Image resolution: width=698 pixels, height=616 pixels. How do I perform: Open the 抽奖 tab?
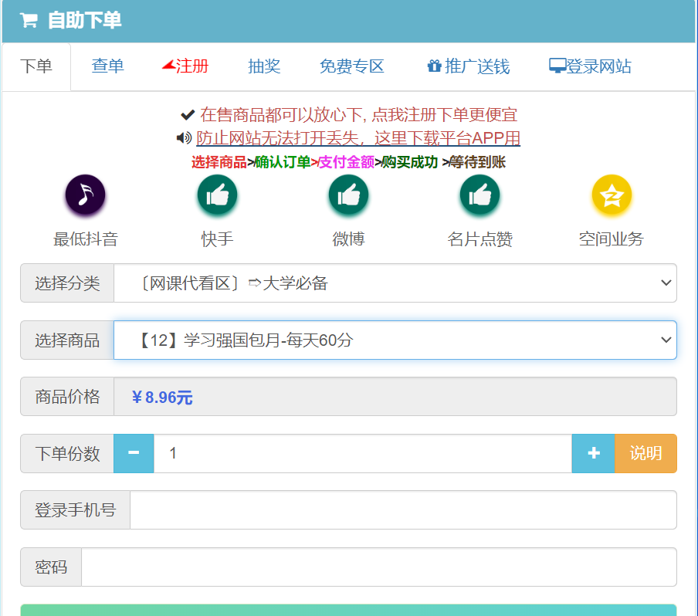tap(264, 66)
